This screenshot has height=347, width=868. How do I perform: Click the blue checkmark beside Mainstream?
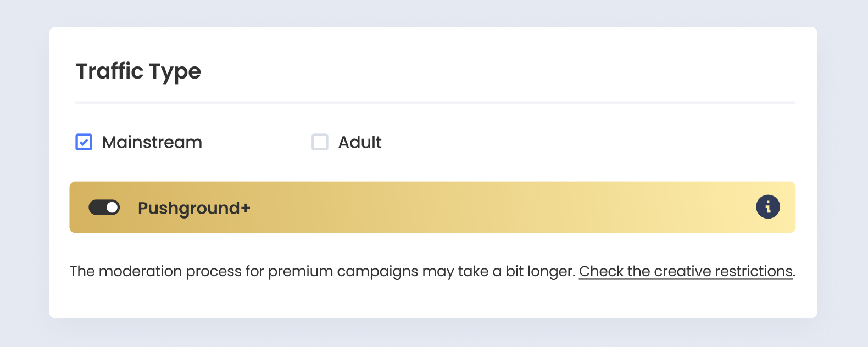point(84,142)
